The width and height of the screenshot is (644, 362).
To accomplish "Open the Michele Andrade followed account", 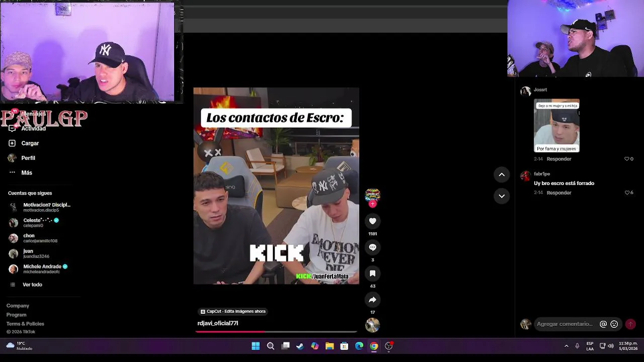I will (38, 269).
